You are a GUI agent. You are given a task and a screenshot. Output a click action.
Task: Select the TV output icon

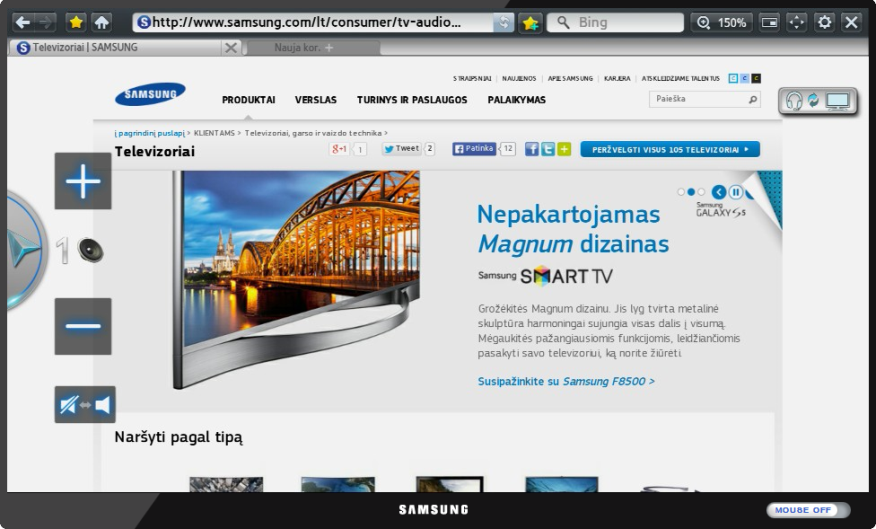point(837,101)
